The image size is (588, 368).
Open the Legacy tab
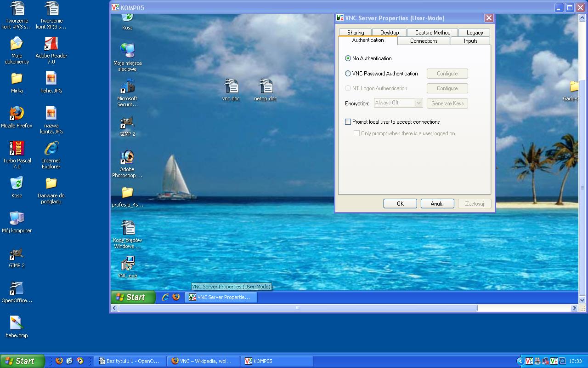[475, 33]
